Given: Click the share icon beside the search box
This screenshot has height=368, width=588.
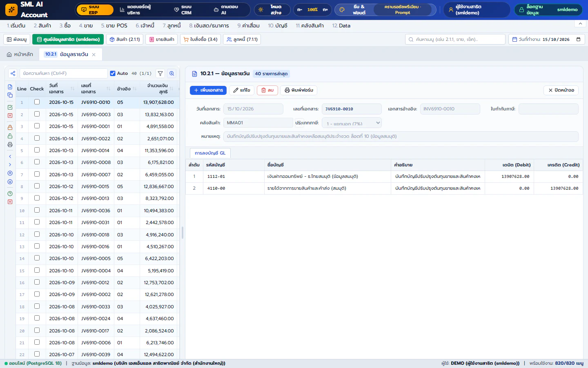Looking at the screenshot, I should point(13,74).
